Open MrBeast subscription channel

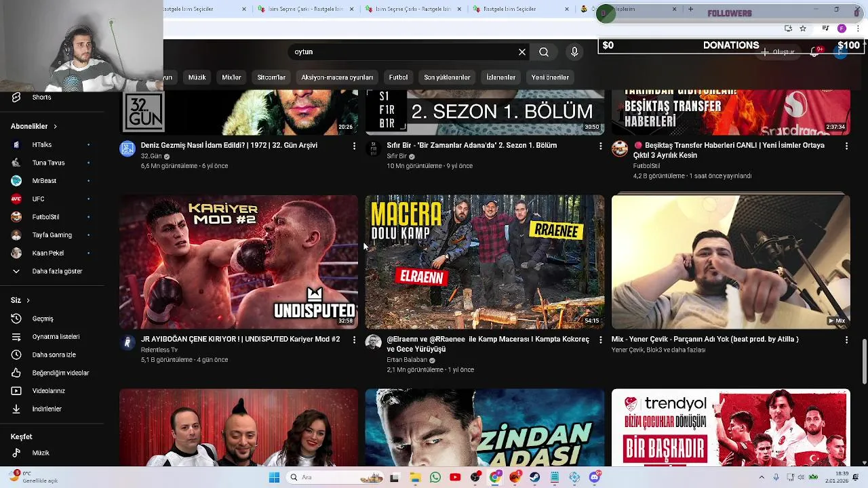[x=52, y=181]
